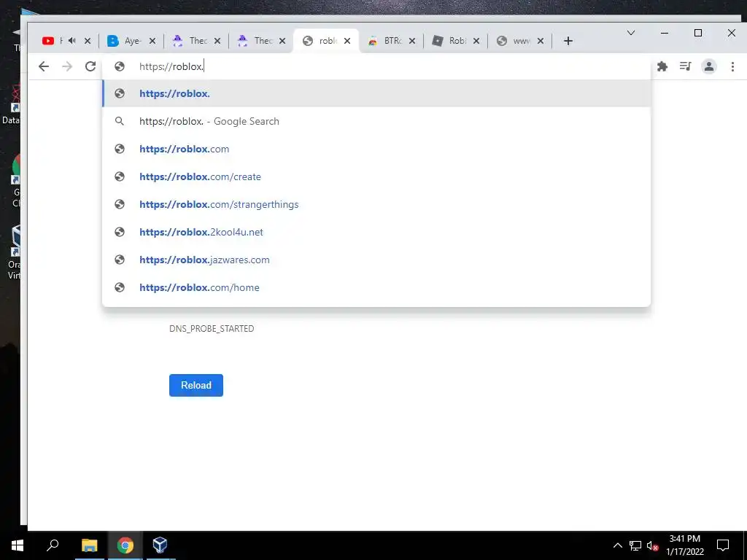Viewport: 747px width, 560px height.
Task: Select the roblox.com/strangerthings suggestion
Action: coord(376,204)
